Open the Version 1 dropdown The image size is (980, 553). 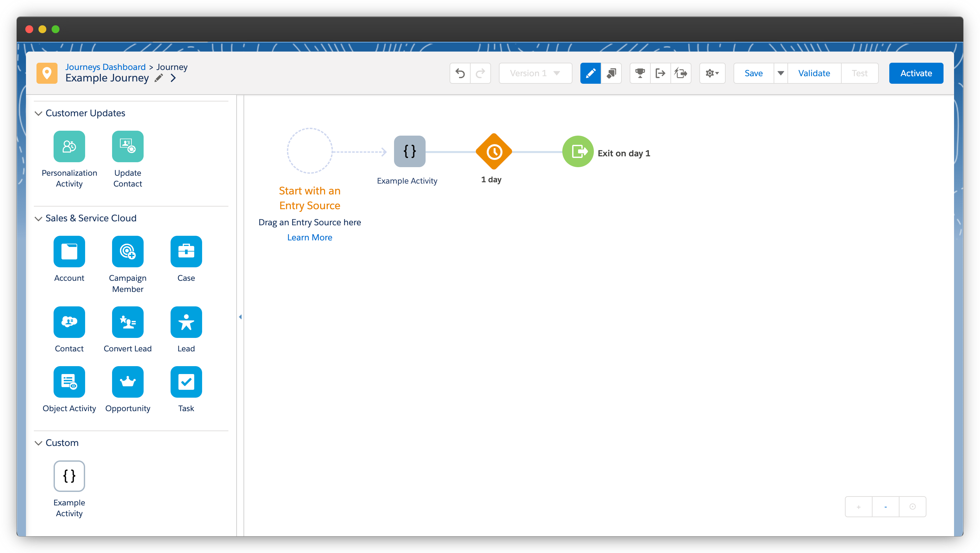(x=535, y=73)
